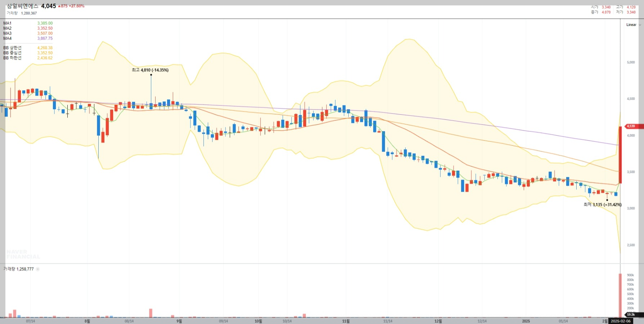
Task: Click the 고가 4,120 high price
Action: [x=626, y=7]
